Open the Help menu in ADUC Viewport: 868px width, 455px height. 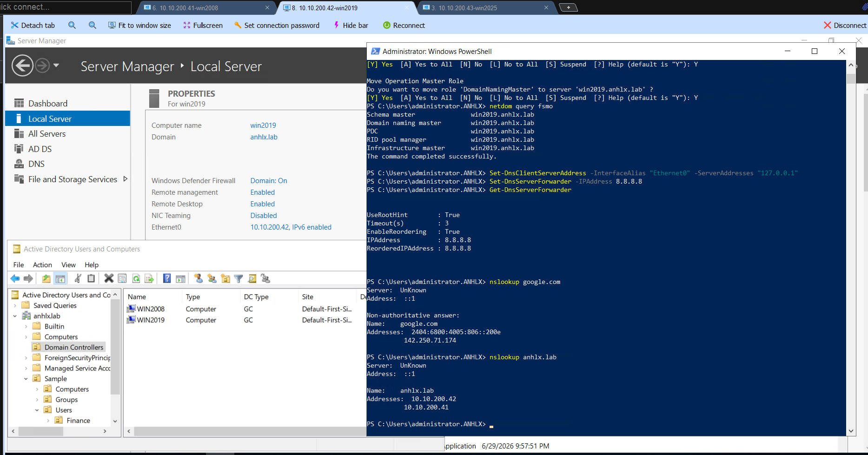92,264
